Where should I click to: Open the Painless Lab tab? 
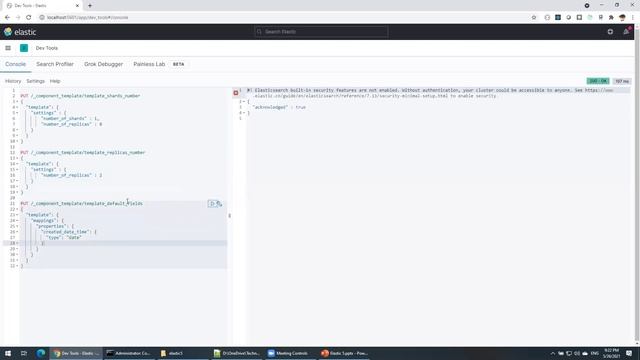click(x=149, y=64)
